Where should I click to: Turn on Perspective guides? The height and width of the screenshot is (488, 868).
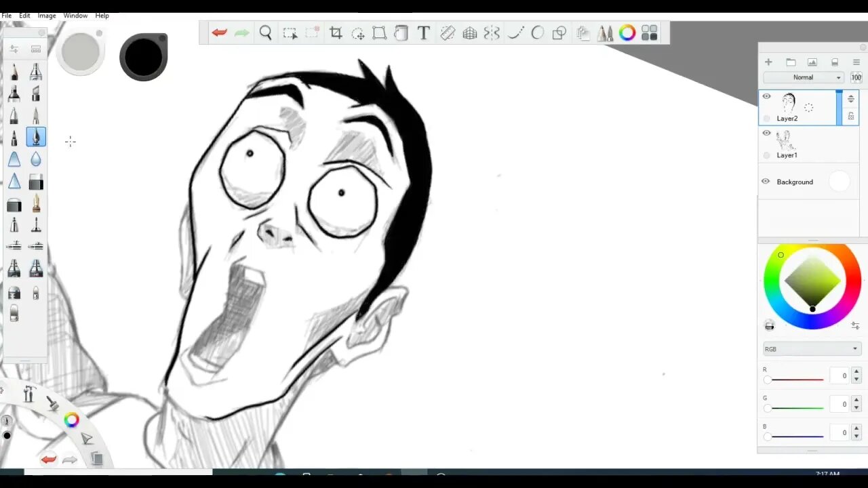point(470,33)
